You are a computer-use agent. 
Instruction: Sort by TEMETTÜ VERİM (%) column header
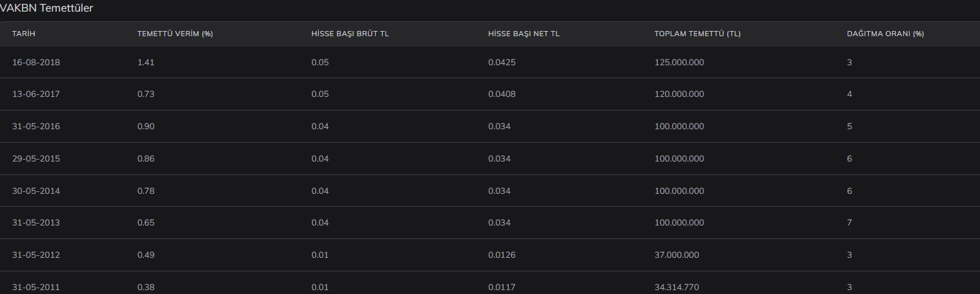coord(175,34)
